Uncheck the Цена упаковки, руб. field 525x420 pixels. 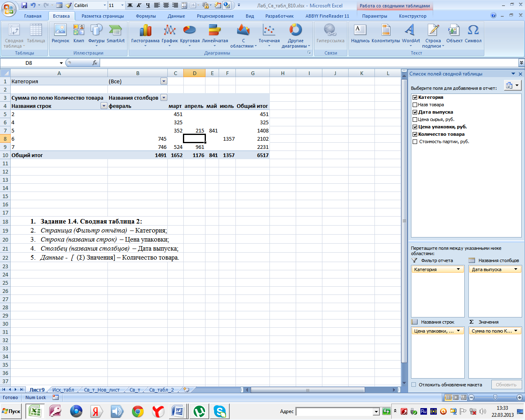(415, 127)
